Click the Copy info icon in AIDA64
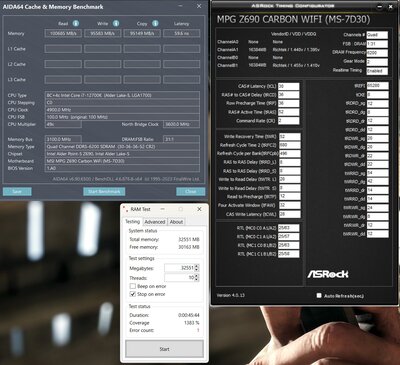 155,23
